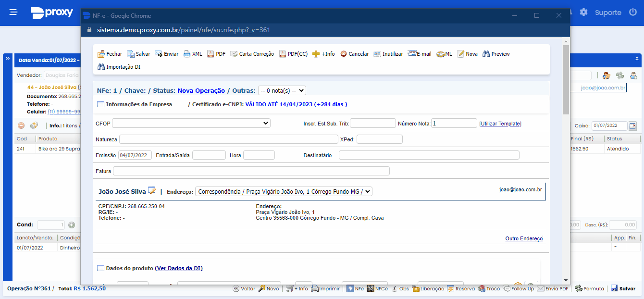
Task: Click Importação DI in NF-e toolbar
Action: point(119,67)
